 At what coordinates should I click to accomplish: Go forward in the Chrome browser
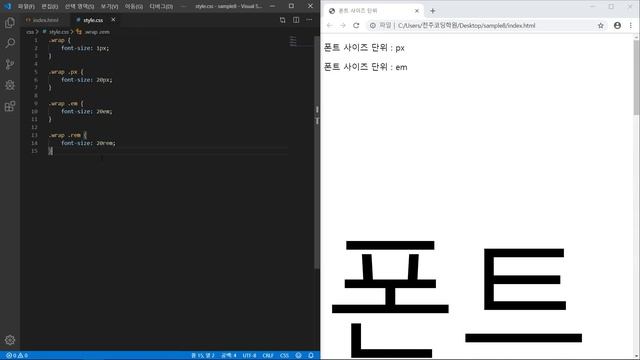343,25
